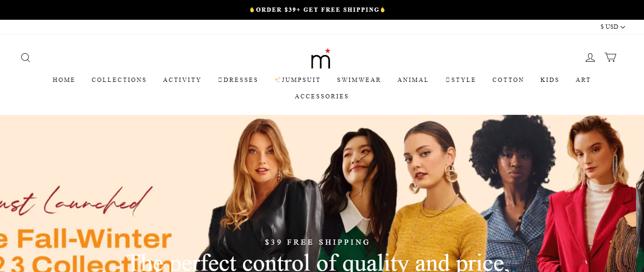
Task: Select the ANIMAL menu item
Action: [x=413, y=80]
